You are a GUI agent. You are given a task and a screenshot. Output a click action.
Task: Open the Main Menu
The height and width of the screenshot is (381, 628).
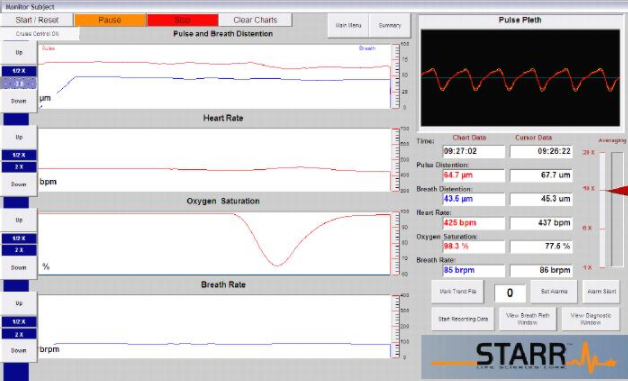click(x=348, y=25)
